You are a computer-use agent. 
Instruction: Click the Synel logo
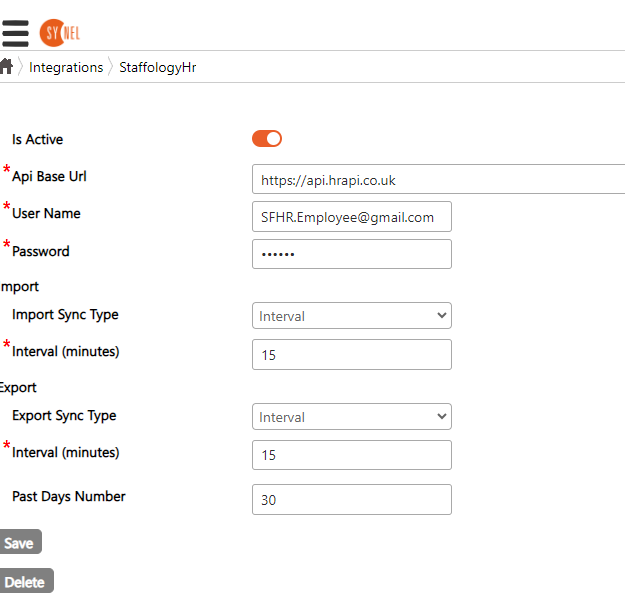pyautogui.click(x=60, y=33)
